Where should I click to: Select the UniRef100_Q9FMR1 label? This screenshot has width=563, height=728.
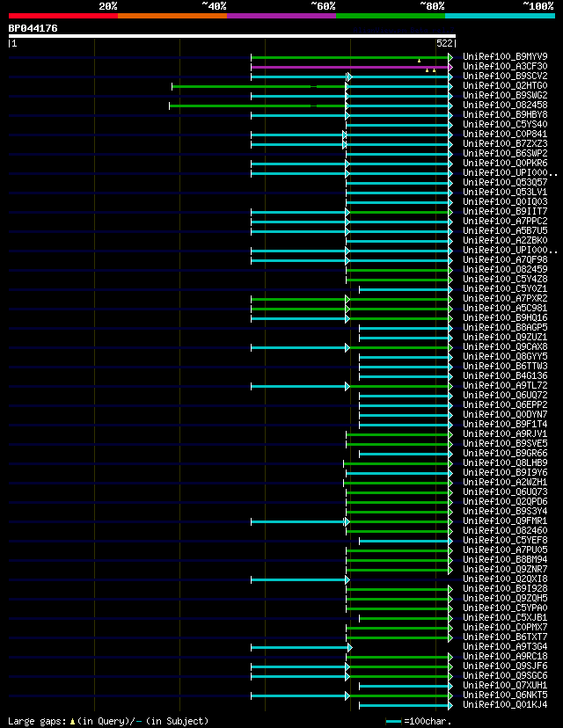click(x=505, y=521)
